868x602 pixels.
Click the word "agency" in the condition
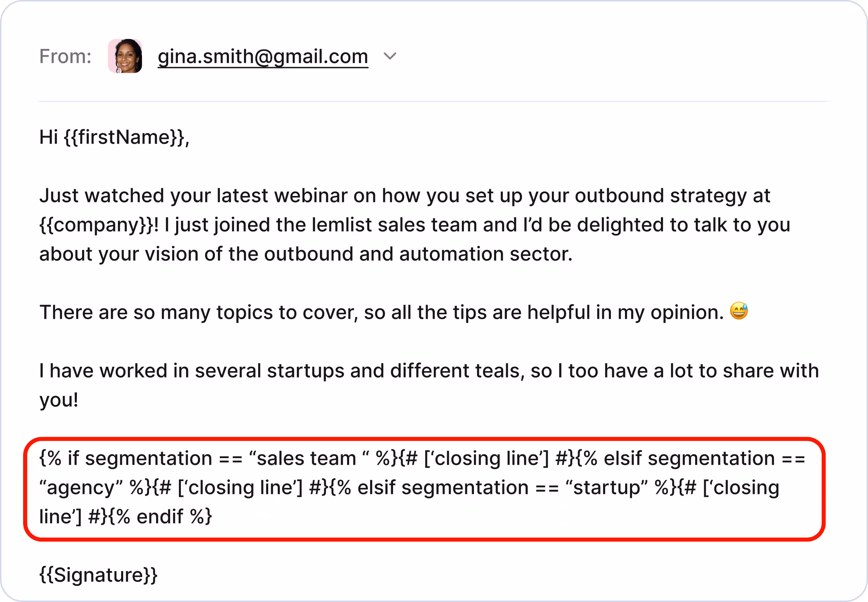(x=80, y=488)
